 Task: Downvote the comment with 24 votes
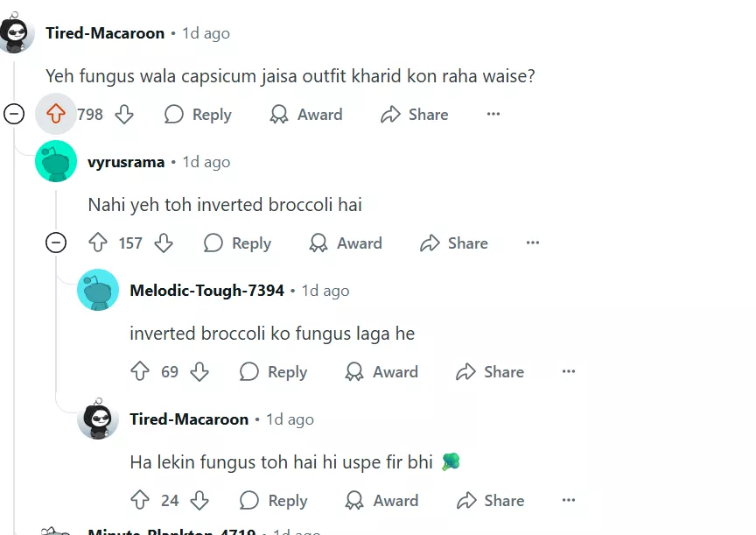[x=199, y=501]
